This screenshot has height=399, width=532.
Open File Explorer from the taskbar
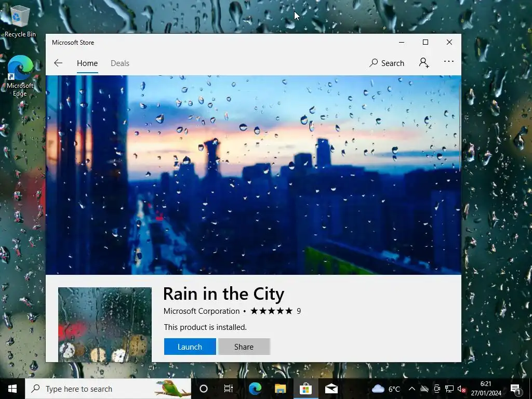coord(280,389)
